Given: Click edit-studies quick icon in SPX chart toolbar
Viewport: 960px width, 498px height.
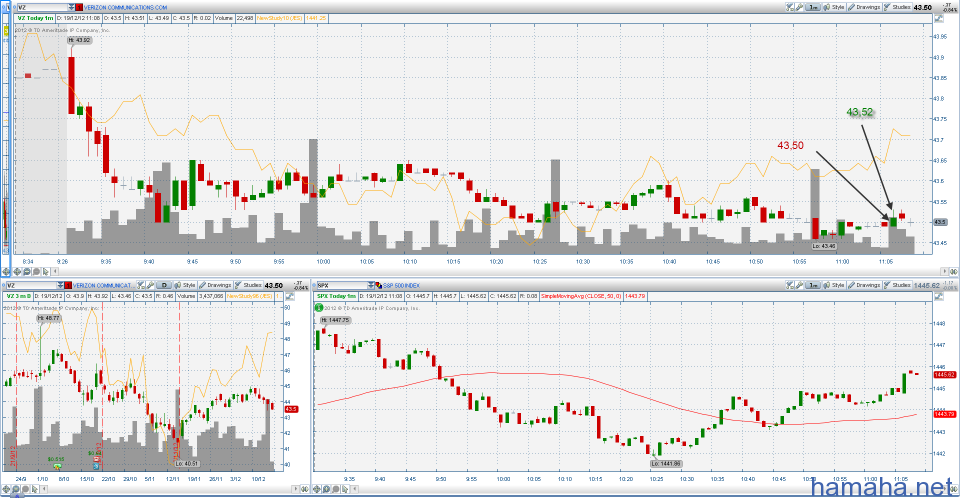Looking at the screenshot, I should [790, 285].
